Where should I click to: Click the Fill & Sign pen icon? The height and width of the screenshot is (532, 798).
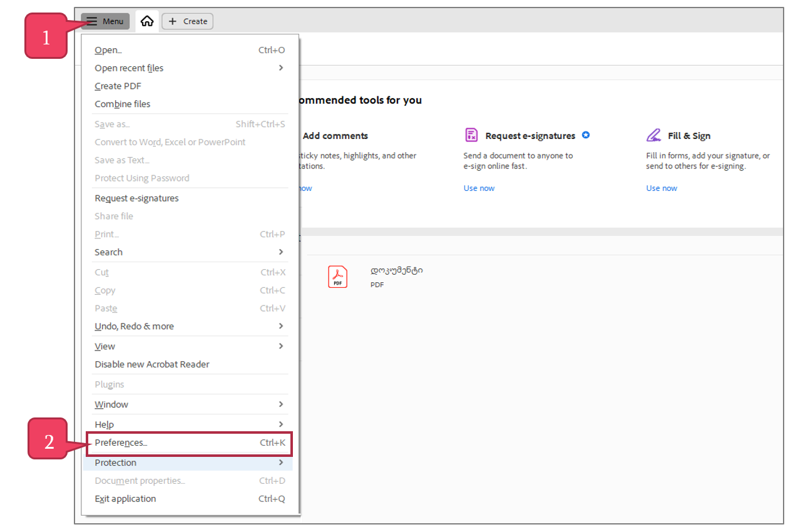(x=654, y=135)
